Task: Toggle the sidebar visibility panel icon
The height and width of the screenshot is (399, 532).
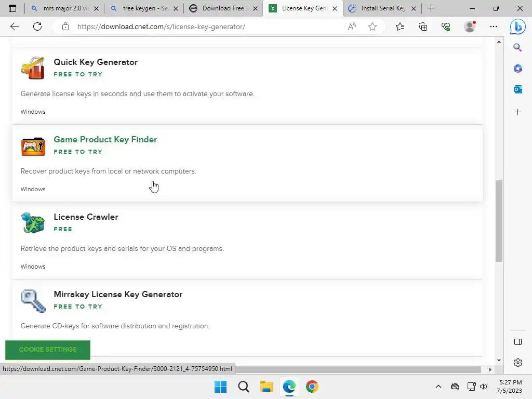Action: point(518,342)
